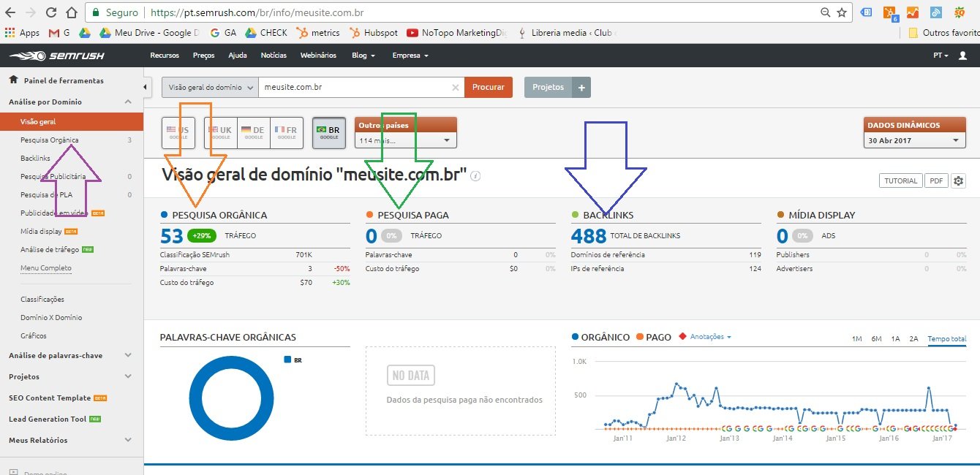The height and width of the screenshot is (475, 980).
Task: Switch chart range to 1M
Action: coord(857,339)
